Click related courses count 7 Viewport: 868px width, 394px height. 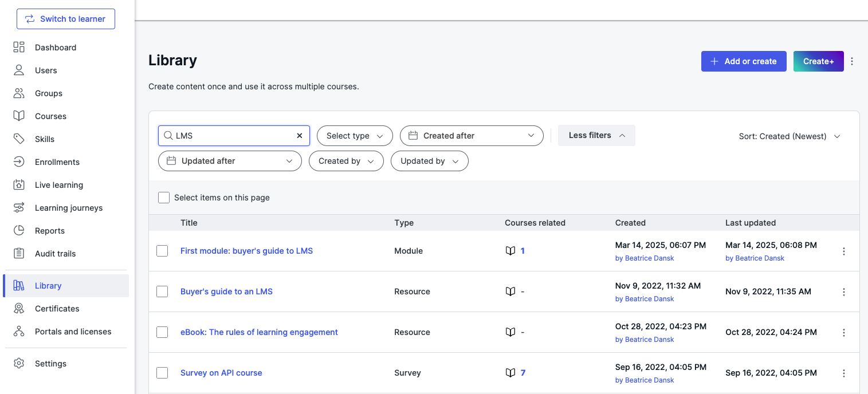[x=523, y=373]
